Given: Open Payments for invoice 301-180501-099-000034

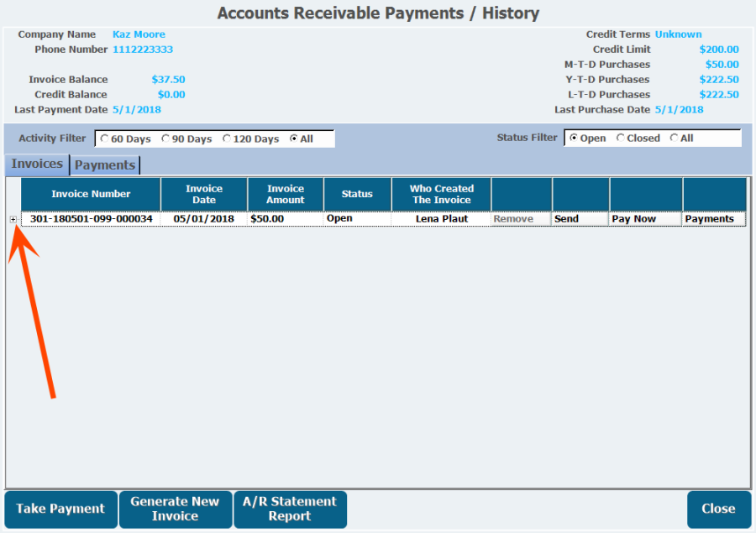Looking at the screenshot, I should coord(713,219).
